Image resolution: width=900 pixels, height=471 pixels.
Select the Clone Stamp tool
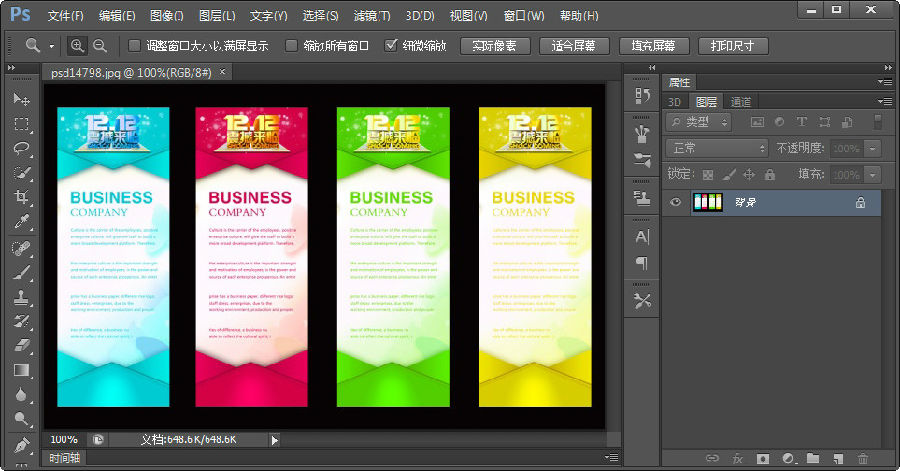click(21, 296)
